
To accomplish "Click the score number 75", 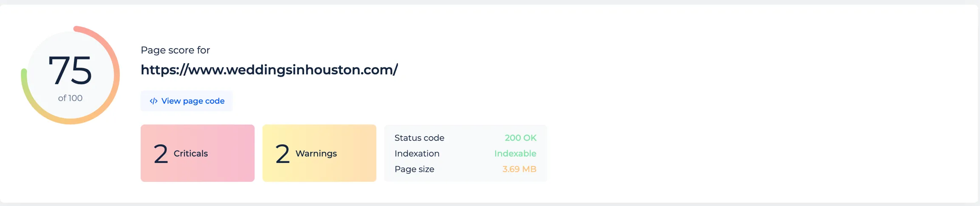I will pos(70,70).
